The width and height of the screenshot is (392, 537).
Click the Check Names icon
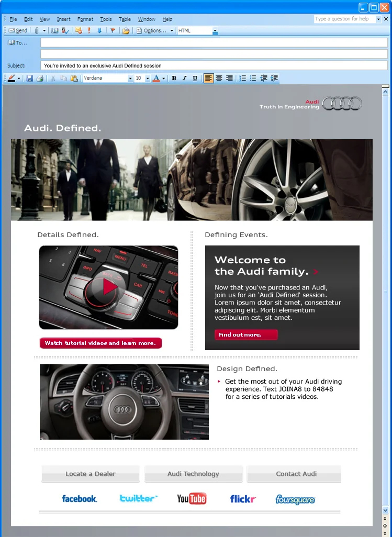pos(65,30)
